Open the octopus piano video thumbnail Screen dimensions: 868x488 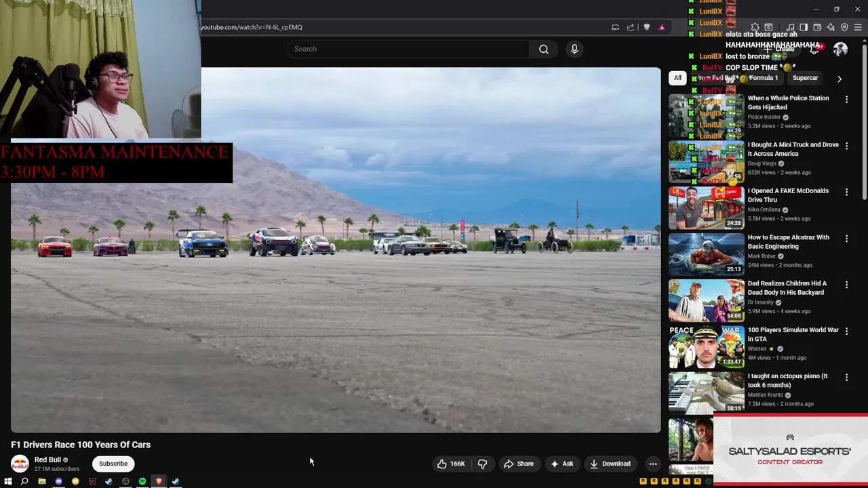(706, 393)
